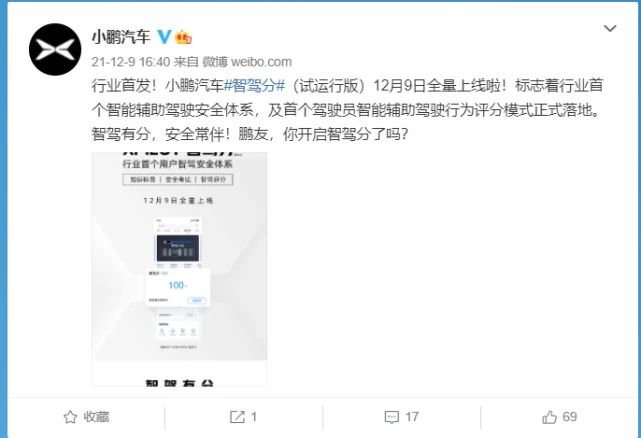The width and height of the screenshot is (641, 438).
Task: Click the repost count 1
Action: pos(253,417)
